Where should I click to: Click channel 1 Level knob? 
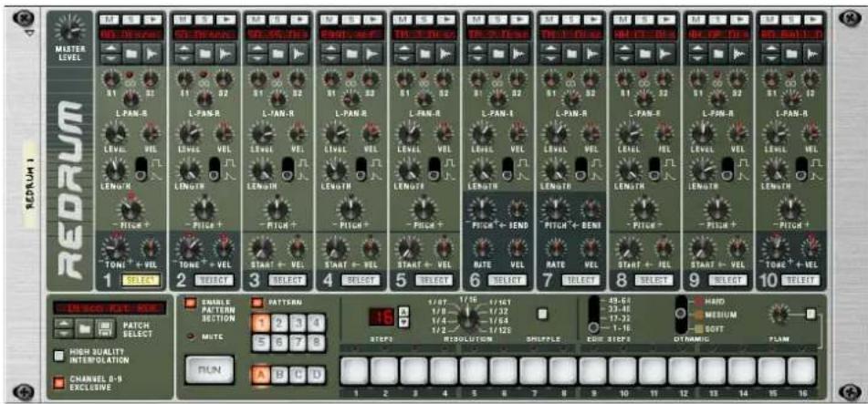pyautogui.click(x=115, y=134)
